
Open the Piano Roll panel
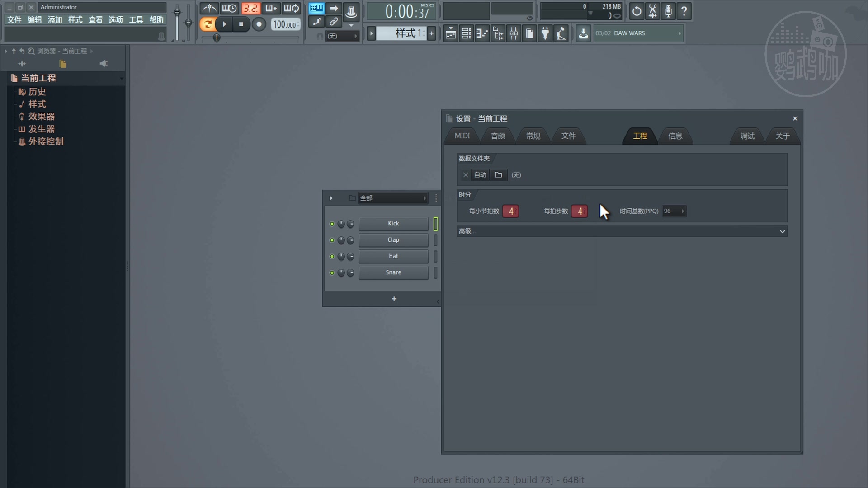482,33
